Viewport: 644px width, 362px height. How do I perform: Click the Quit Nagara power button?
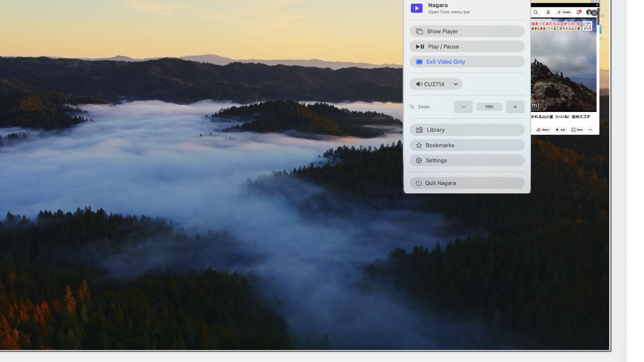click(467, 183)
